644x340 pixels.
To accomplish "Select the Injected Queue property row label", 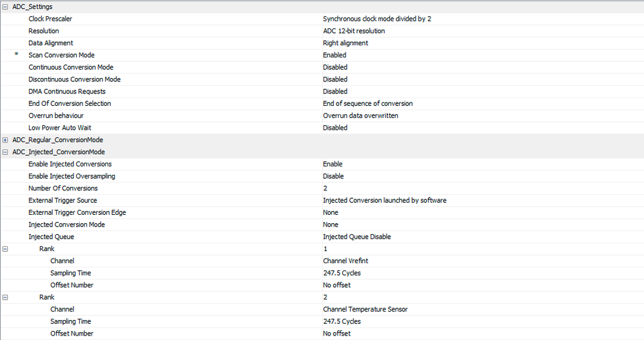I will (51, 237).
